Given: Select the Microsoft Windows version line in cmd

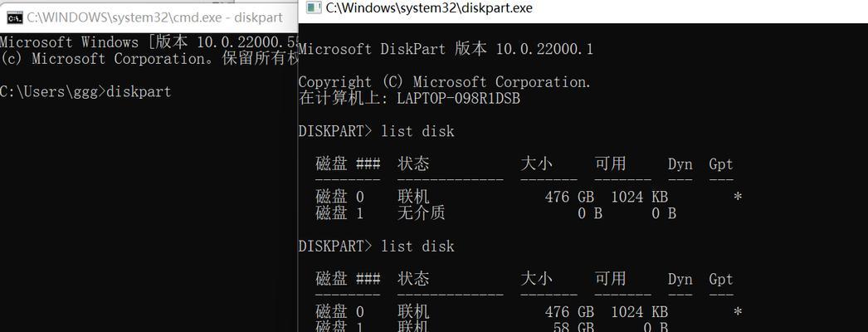Looking at the screenshot, I should (x=149, y=42).
